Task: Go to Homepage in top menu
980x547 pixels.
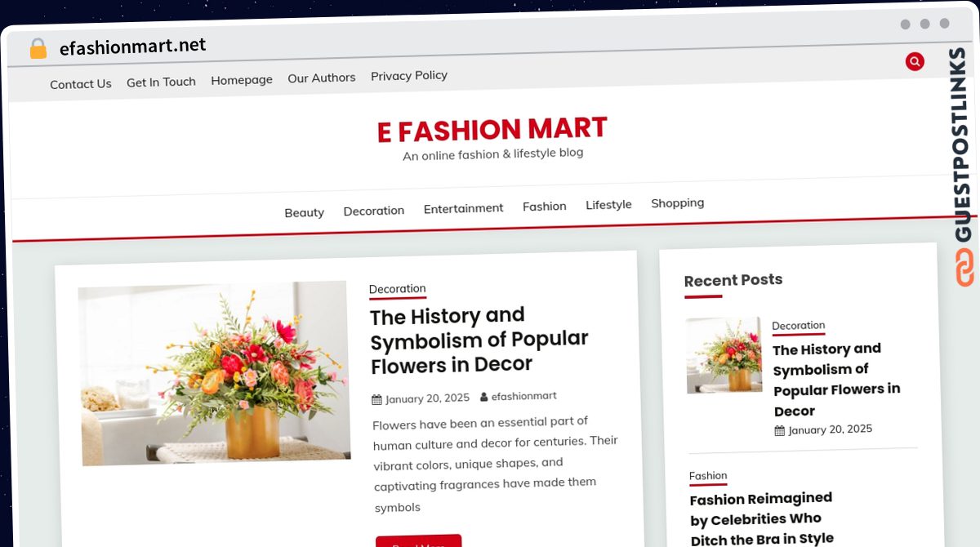Action: pos(242,80)
